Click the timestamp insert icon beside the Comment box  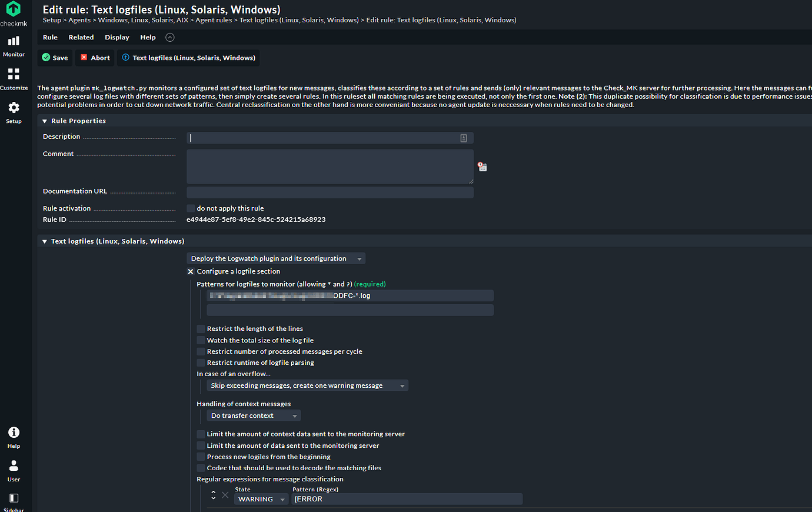tap(482, 167)
